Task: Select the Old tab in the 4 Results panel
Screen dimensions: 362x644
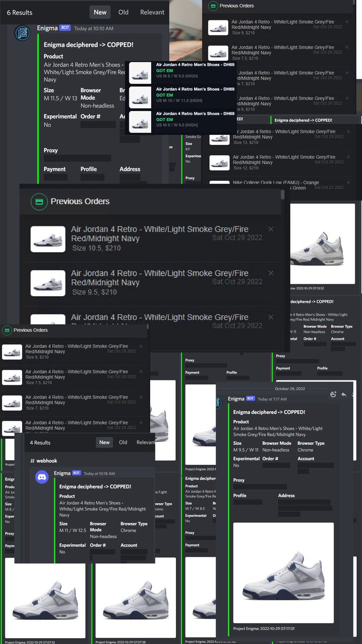Action: point(123,443)
